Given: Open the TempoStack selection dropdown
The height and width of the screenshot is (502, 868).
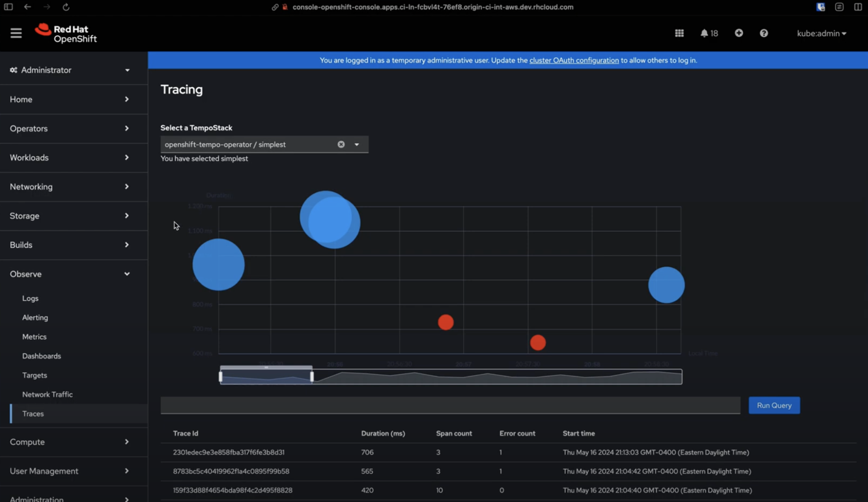Looking at the screenshot, I should pyautogui.click(x=356, y=144).
